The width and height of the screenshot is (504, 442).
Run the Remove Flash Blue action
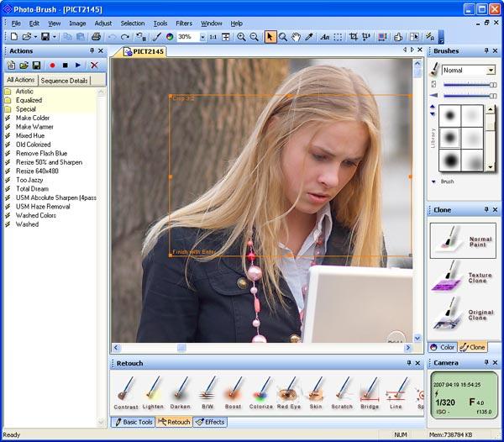(41, 153)
